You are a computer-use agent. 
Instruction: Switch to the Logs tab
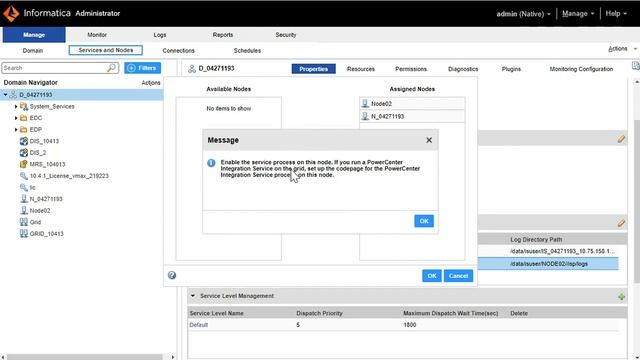coord(160,35)
